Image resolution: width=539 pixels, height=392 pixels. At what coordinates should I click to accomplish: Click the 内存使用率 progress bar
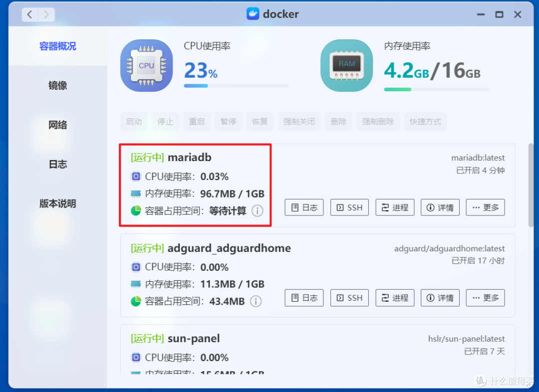(x=436, y=89)
